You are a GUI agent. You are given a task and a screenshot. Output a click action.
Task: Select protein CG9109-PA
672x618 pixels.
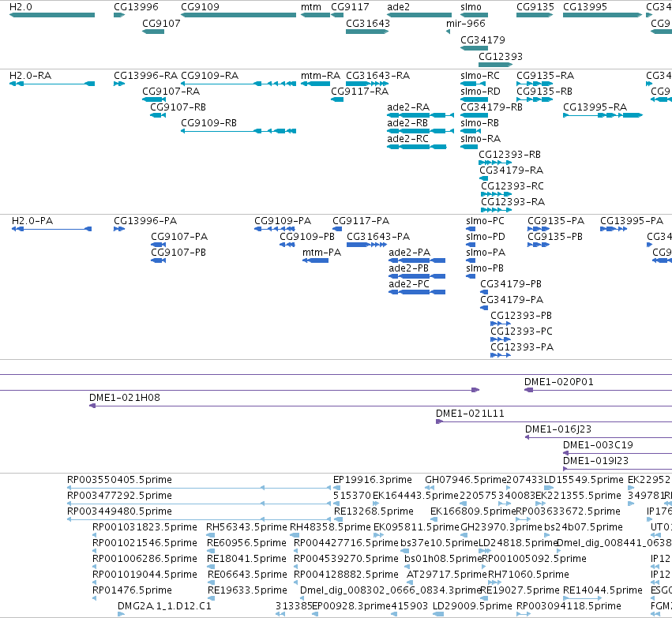[x=275, y=229]
